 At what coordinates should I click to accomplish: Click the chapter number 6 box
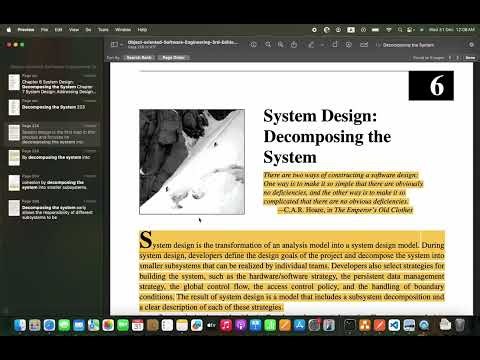pyautogui.click(x=431, y=86)
